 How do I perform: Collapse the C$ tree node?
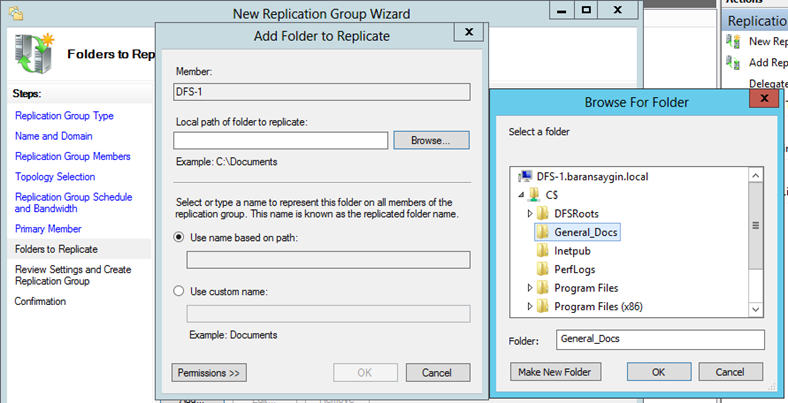520,194
